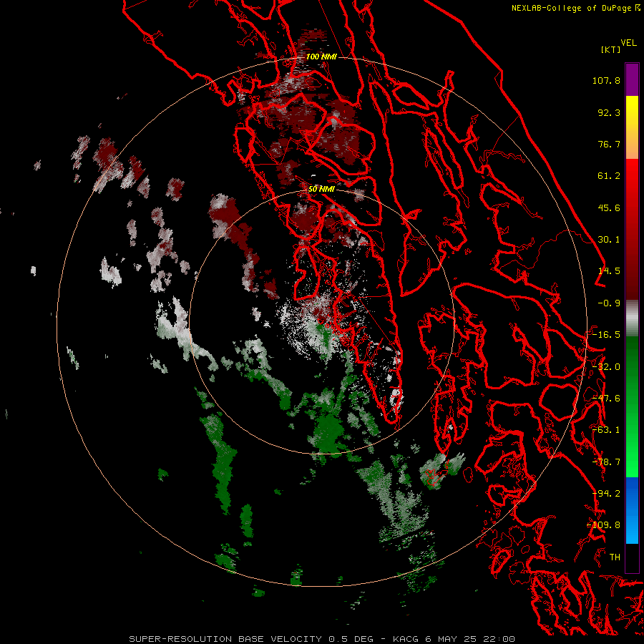Click the 61.2 velocity scale value
Image resolution: width=644 pixels, height=644 pixels.
609,176
